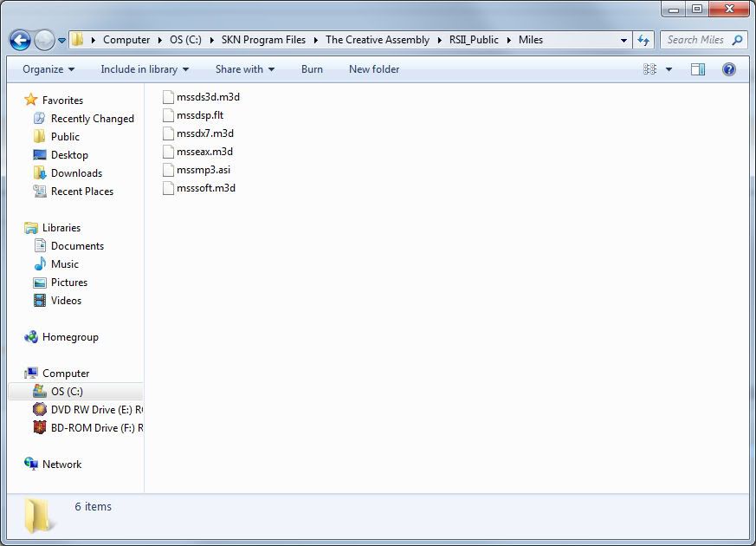Click the Burn toolbar button

click(x=312, y=69)
